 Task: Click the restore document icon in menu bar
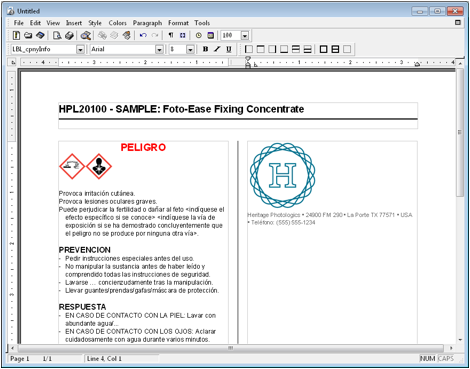(x=458, y=22)
